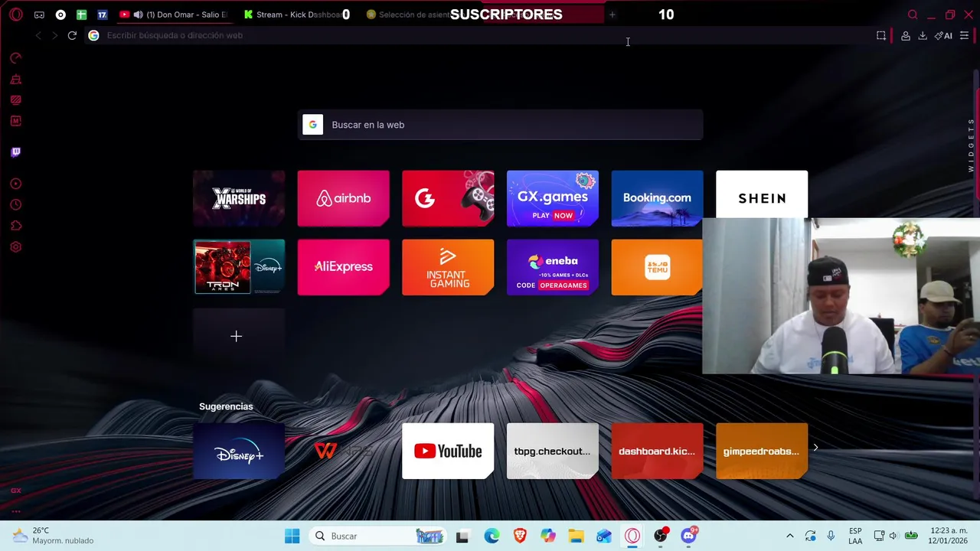
Task: Open GX Cleaner in the sidebar
Action: (15, 79)
